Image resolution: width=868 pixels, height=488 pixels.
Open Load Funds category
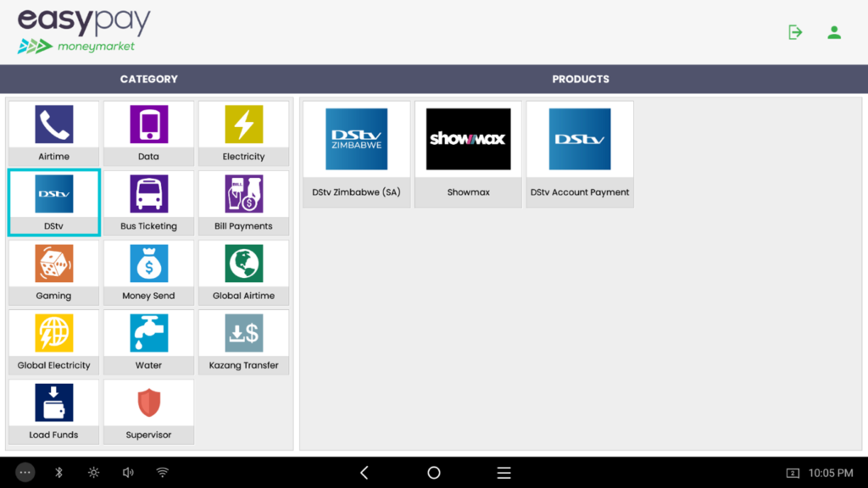[53, 412]
